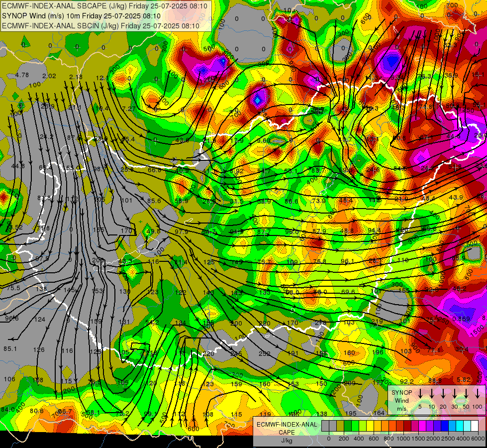
Task: Click the SBCIN title line
Action: point(100,26)
